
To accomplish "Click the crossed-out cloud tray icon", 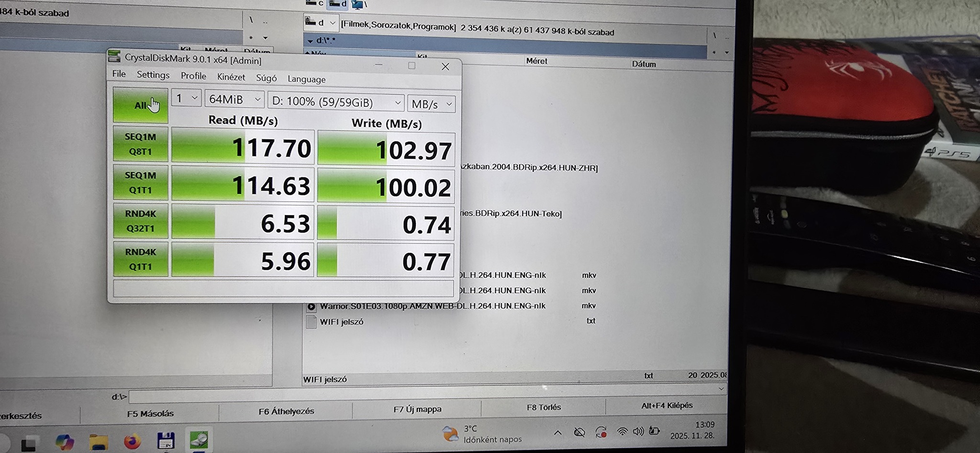I will 579,432.
